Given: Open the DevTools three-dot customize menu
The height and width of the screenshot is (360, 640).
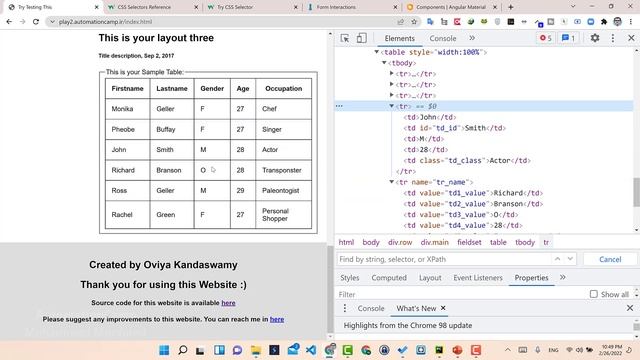Looking at the screenshot, I should pos(613,38).
